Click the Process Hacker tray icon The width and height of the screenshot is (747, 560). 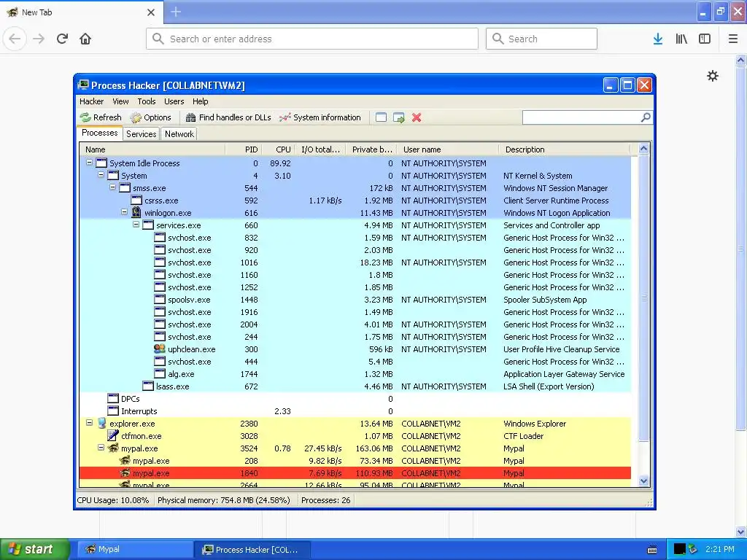click(x=693, y=549)
